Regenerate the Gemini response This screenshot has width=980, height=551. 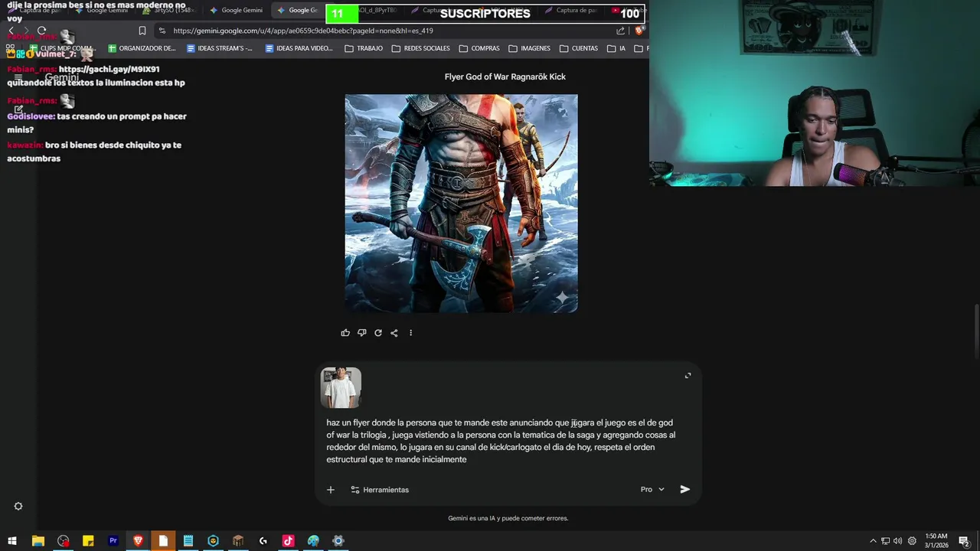(378, 333)
